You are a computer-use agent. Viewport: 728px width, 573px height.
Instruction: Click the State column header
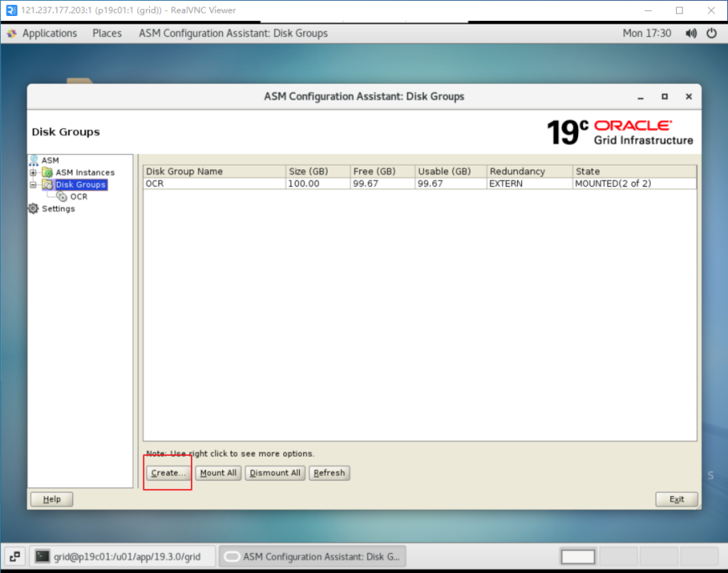[635, 172]
